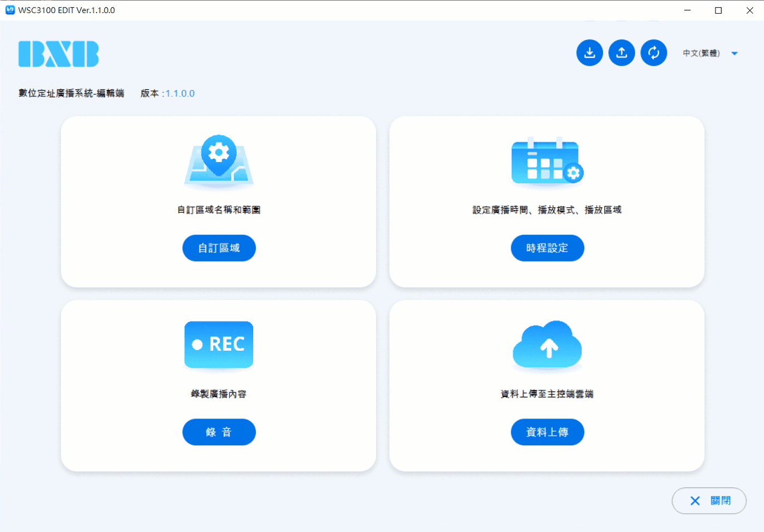Click the REC recording icon
The width and height of the screenshot is (764, 532).
click(219, 344)
